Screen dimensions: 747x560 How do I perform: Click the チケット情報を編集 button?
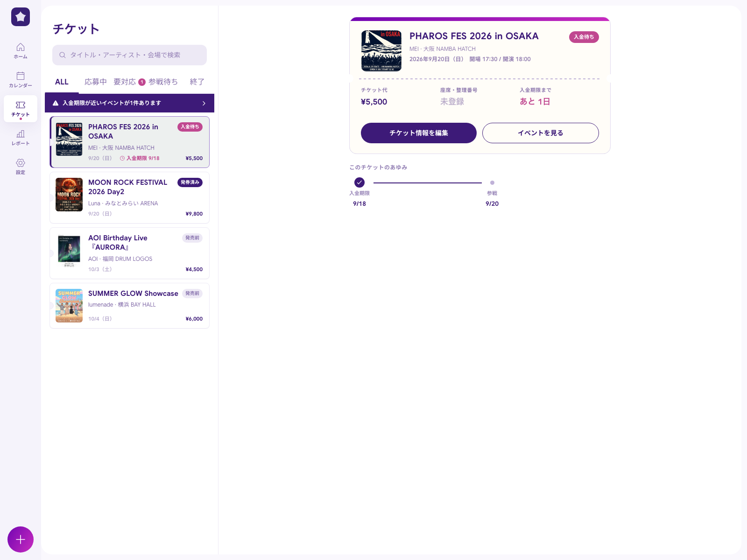coord(419,133)
